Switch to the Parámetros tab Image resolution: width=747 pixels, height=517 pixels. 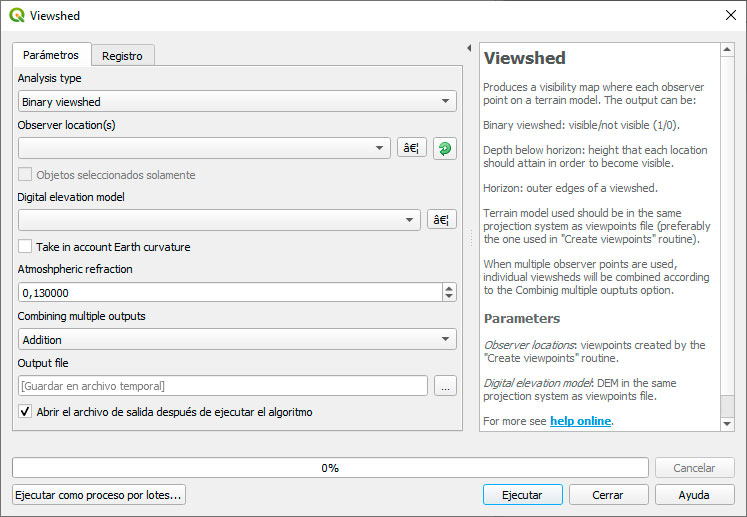[x=51, y=55]
